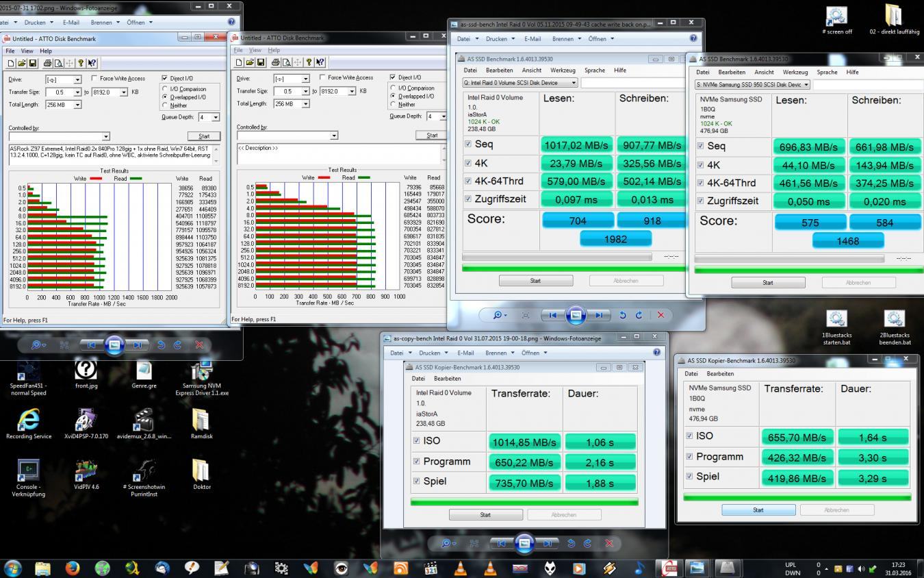Click Print icon in ATTO [-q-] window toolbar
924x578 pixels.
[x=47, y=63]
